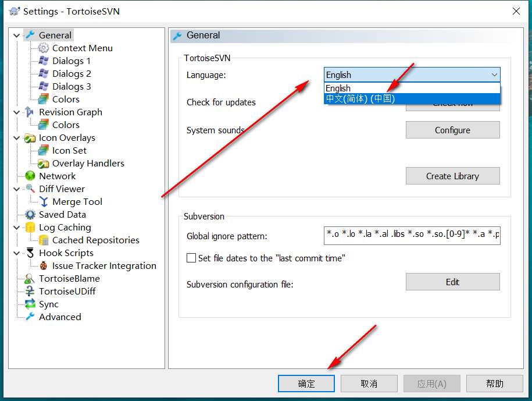Viewport: 532px width, 401px height.
Task: Select TortoiseBlame tree entry
Action: [x=69, y=278]
